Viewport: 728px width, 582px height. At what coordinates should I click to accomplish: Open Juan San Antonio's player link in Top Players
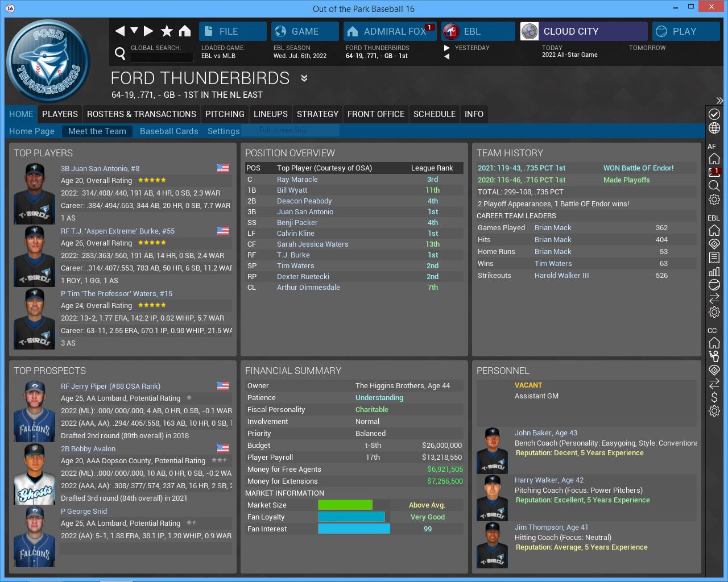point(100,169)
